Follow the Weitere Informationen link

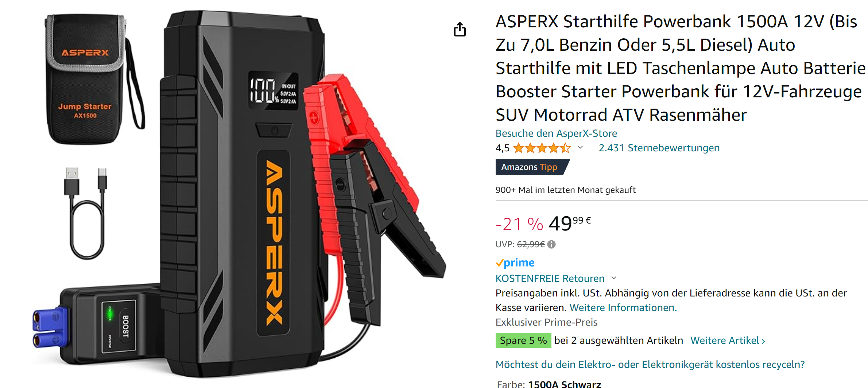pyautogui.click(x=623, y=308)
